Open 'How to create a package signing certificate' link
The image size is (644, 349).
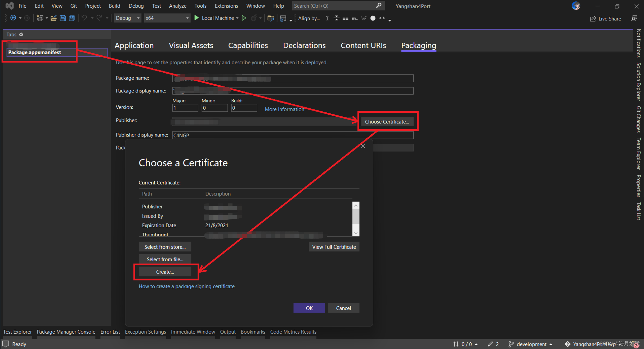pyautogui.click(x=186, y=286)
